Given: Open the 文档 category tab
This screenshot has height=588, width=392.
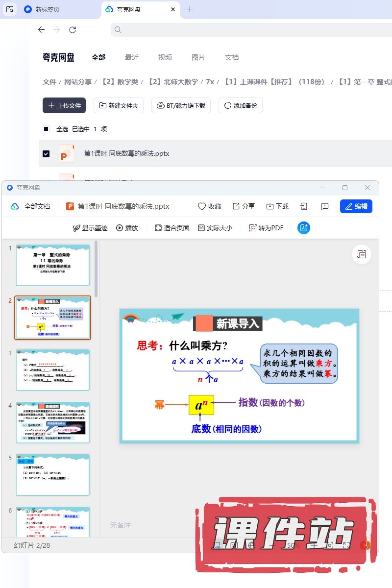Looking at the screenshot, I should pyautogui.click(x=232, y=57).
